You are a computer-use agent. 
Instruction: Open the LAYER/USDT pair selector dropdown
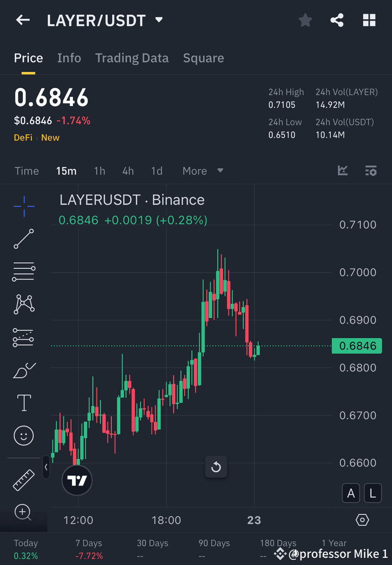coord(159,20)
